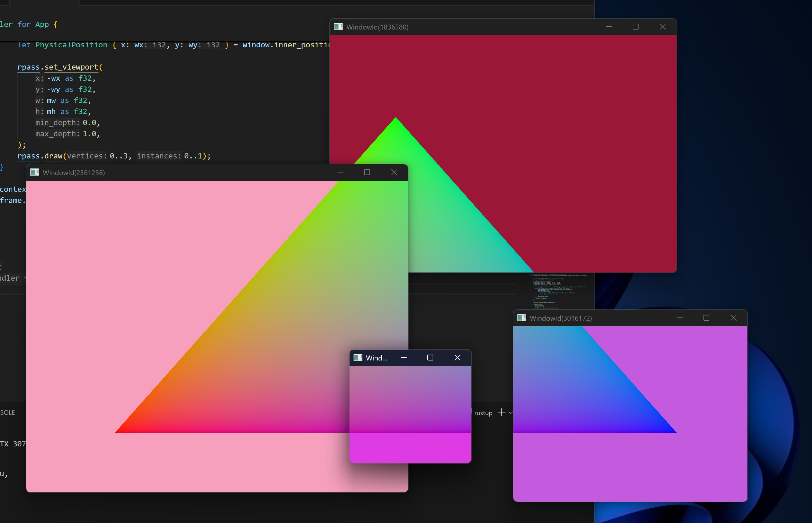Close the WindowId(2361238) window
Viewport: 812px width, 523px height.
click(x=394, y=172)
